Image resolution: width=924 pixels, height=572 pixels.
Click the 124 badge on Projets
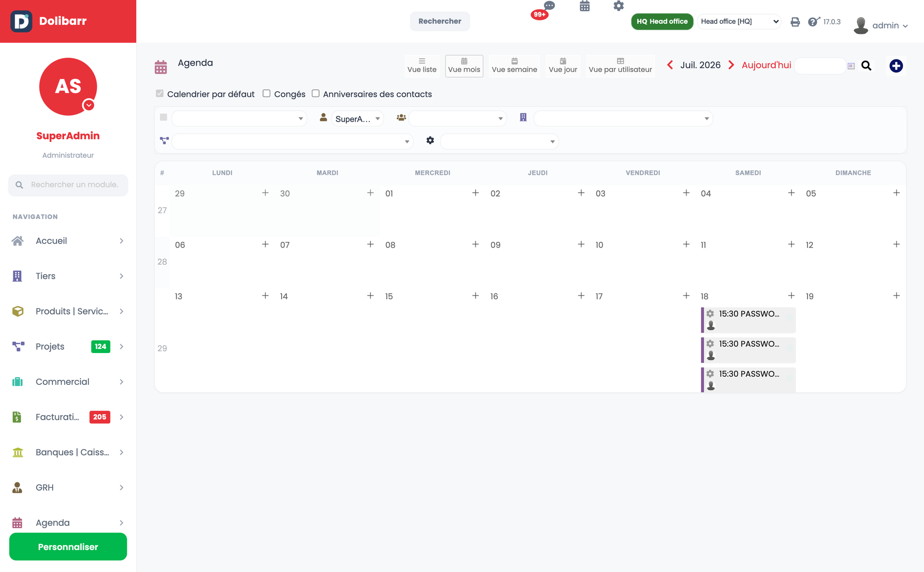pos(100,346)
